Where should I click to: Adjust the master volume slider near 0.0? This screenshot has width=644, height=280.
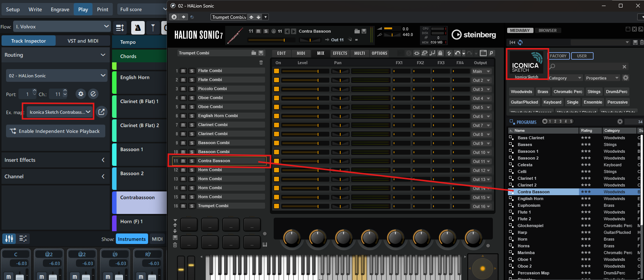click(x=392, y=29)
